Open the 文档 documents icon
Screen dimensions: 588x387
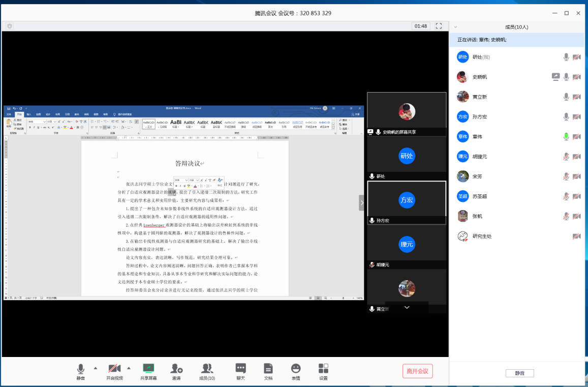click(x=268, y=368)
